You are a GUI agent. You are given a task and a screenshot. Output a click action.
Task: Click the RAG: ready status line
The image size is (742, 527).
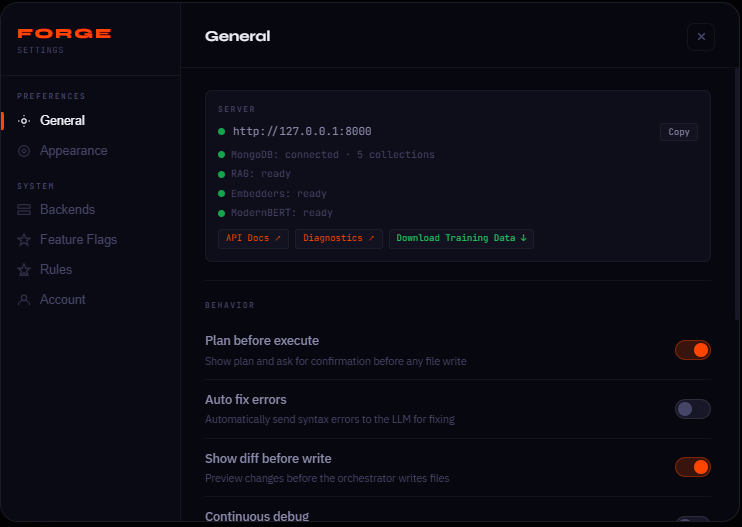[x=261, y=174]
